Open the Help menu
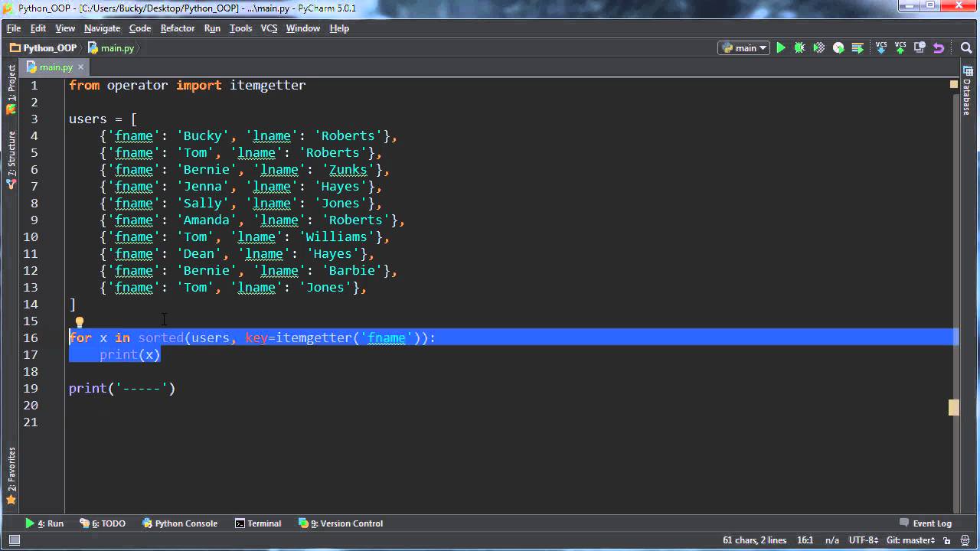Screen dimensions: 980x551 (x=339, y=28)
